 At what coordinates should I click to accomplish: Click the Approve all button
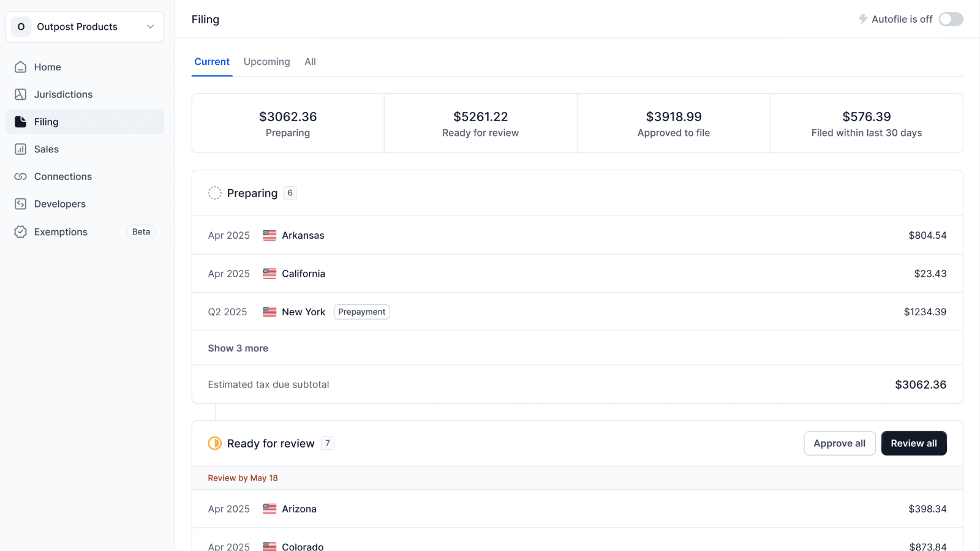(839, 443)
